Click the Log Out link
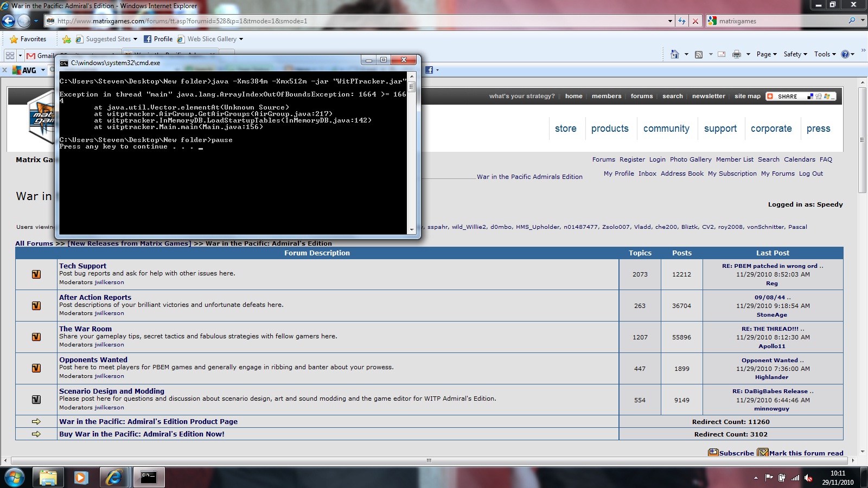The image size is (868, 488). [x=810, y=174]
